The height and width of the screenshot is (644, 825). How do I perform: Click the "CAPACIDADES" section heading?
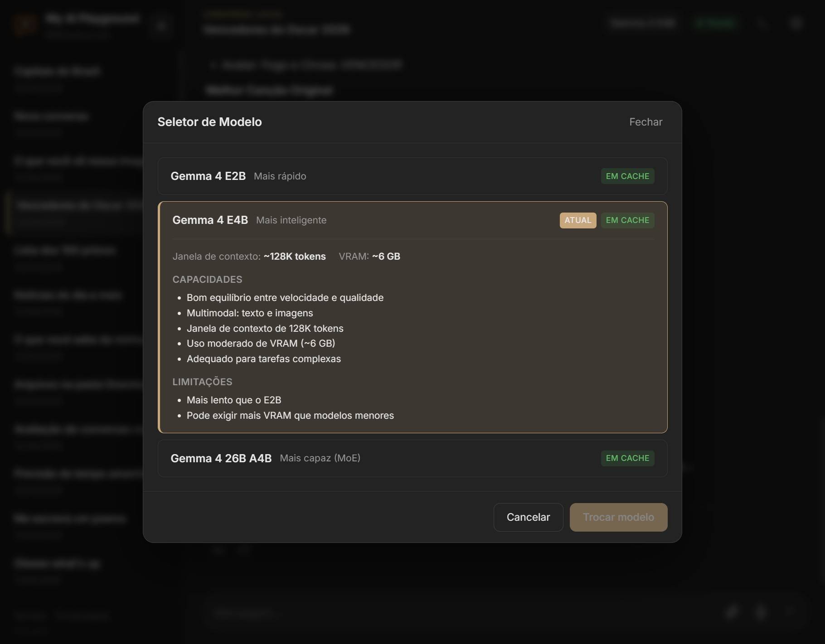(x=207, y=280)
